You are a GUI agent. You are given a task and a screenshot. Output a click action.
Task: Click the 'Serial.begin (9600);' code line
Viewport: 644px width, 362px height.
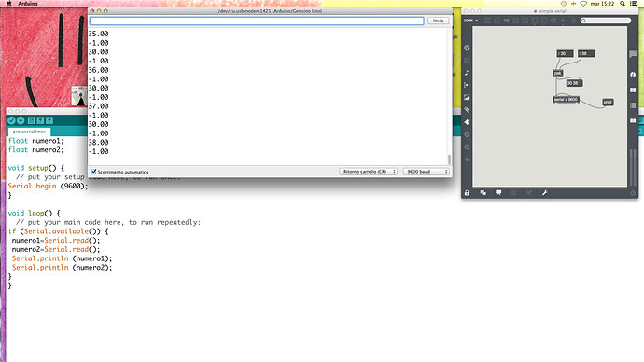[48, 186]
